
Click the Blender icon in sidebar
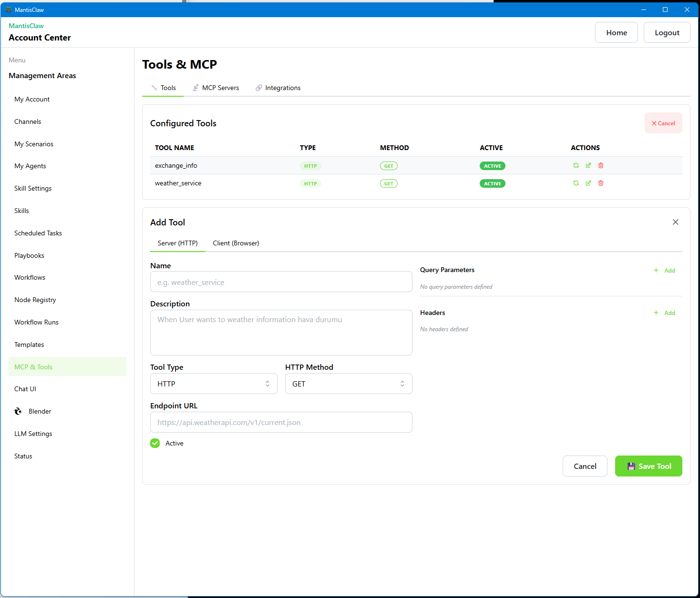18,411
